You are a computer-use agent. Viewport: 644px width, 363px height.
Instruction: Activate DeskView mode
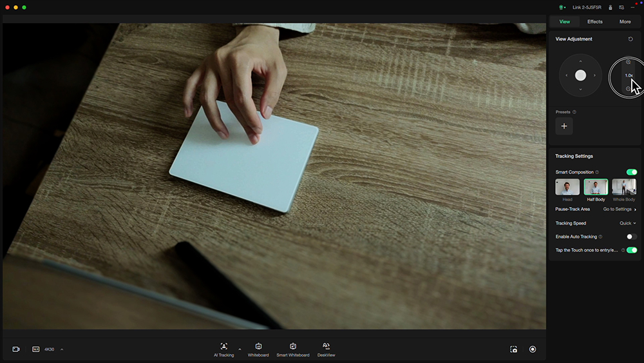[x=326, y=349]
